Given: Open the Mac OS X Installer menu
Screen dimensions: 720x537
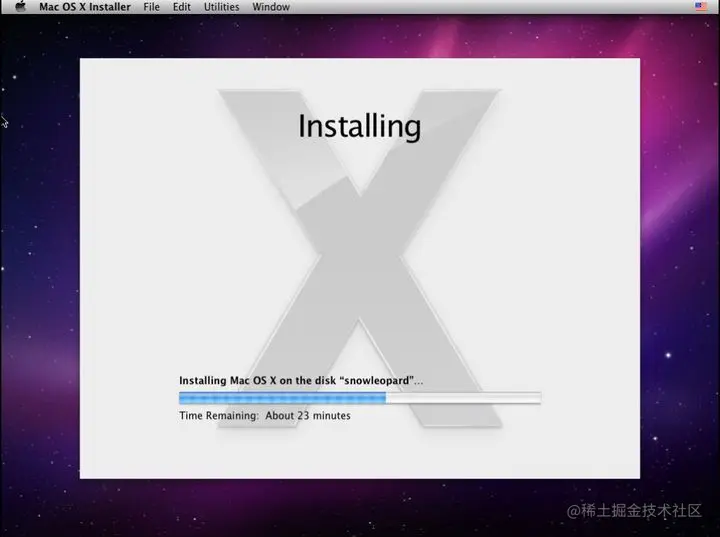Looking at the screenshot, I should [x=85, y=7].
